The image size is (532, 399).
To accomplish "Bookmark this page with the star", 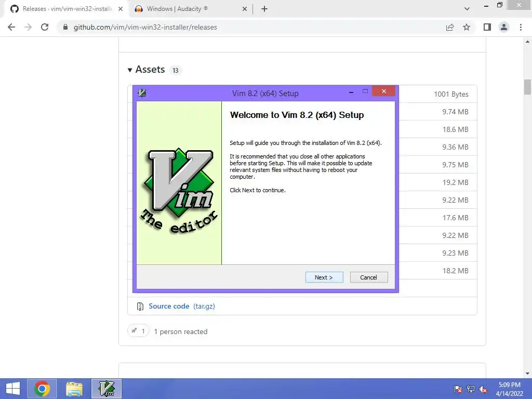I will 467,27.
